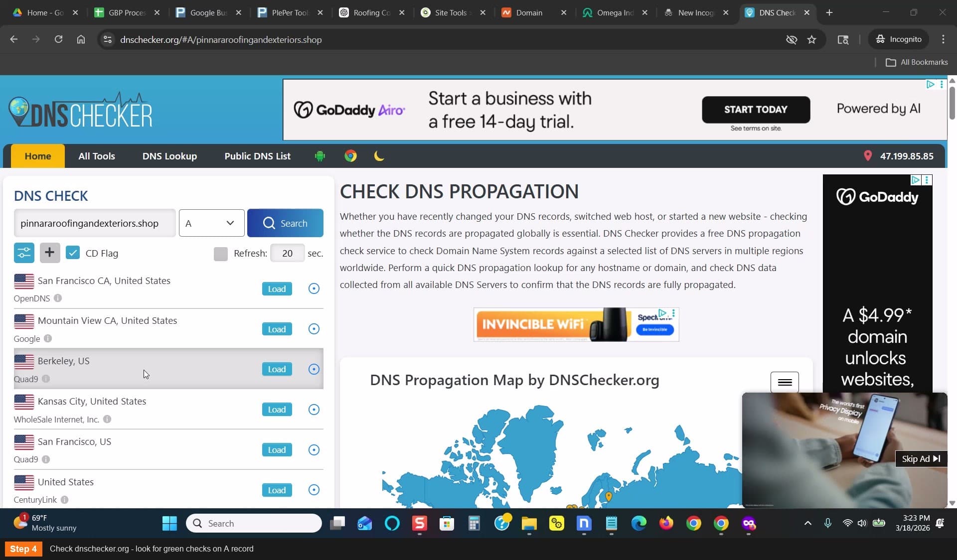This screenshot has height=560, width=957.
Task: Click the DNSChecker logo
Action: coord(81,110)
